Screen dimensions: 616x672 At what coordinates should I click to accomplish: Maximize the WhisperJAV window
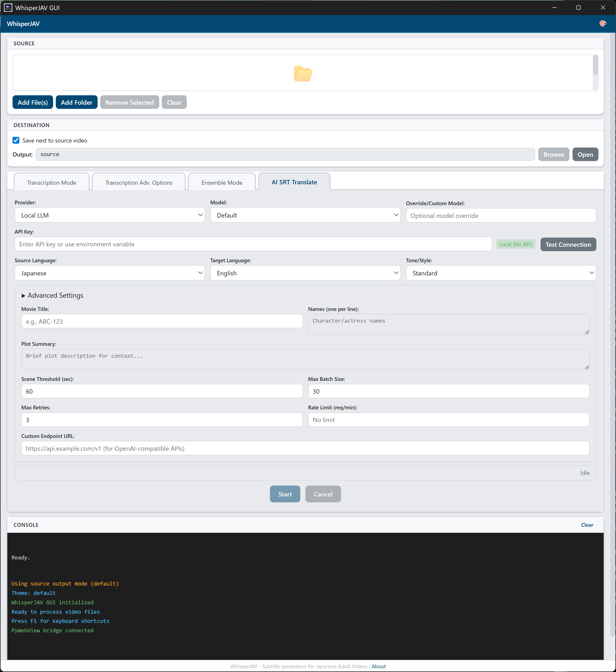click(579, 8)
